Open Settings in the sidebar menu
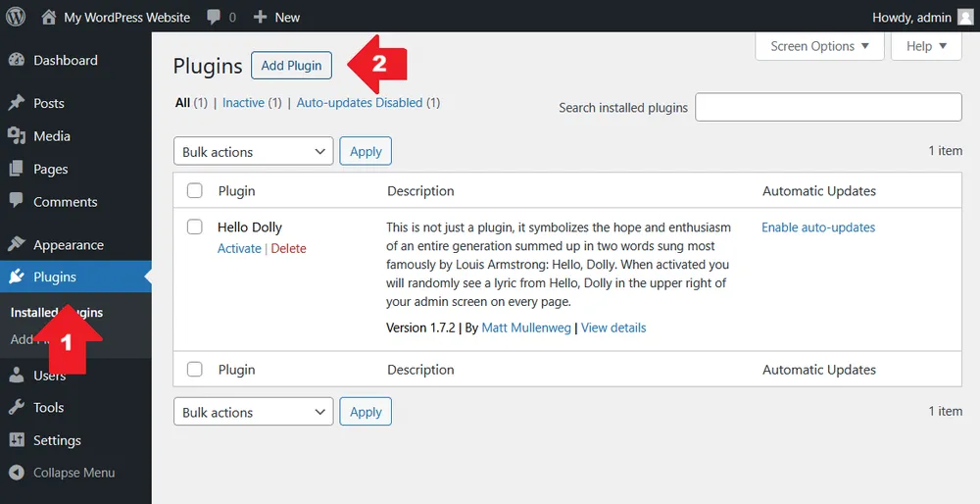980x504 pixels. [x=57, y=440]
